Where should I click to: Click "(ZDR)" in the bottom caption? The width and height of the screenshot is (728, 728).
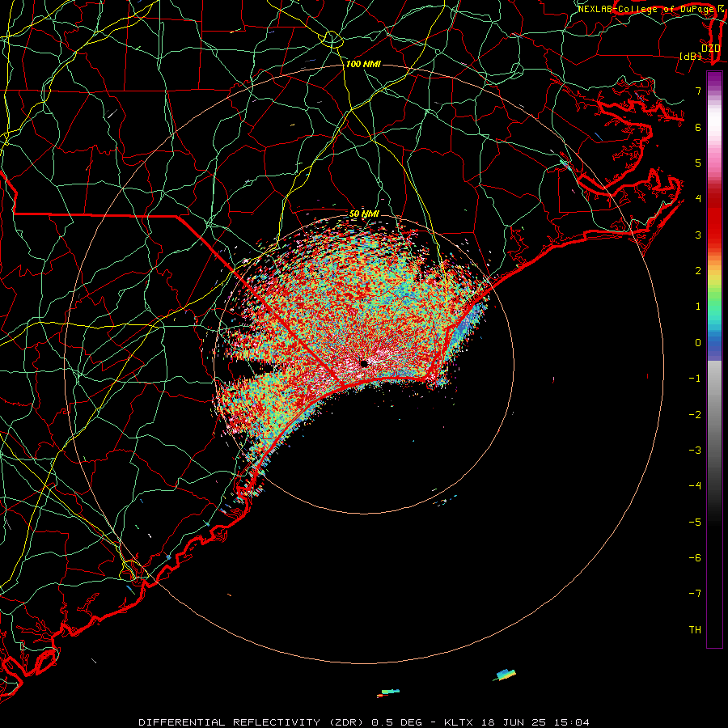click(x=346, y=722)
